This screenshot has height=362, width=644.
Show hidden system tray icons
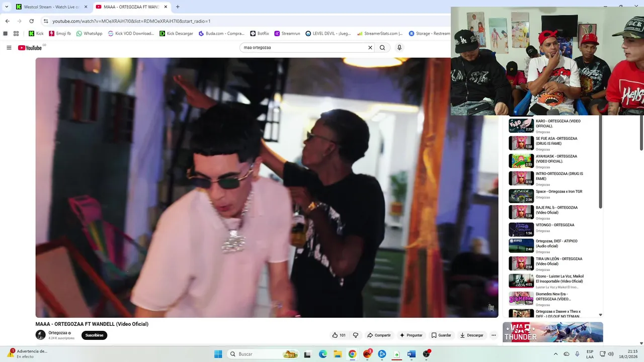point(555,354)
